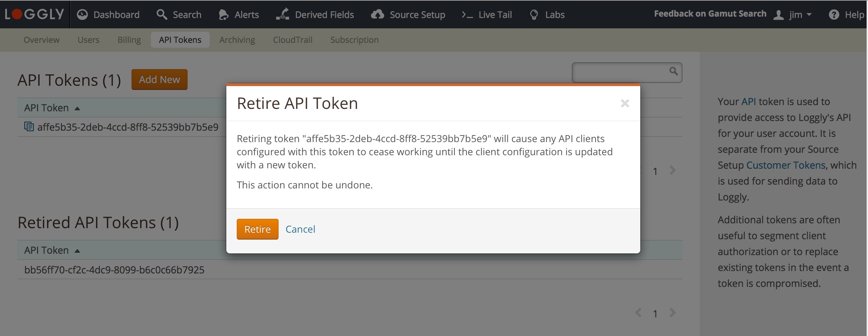Switch to the Billing tab

129,40
